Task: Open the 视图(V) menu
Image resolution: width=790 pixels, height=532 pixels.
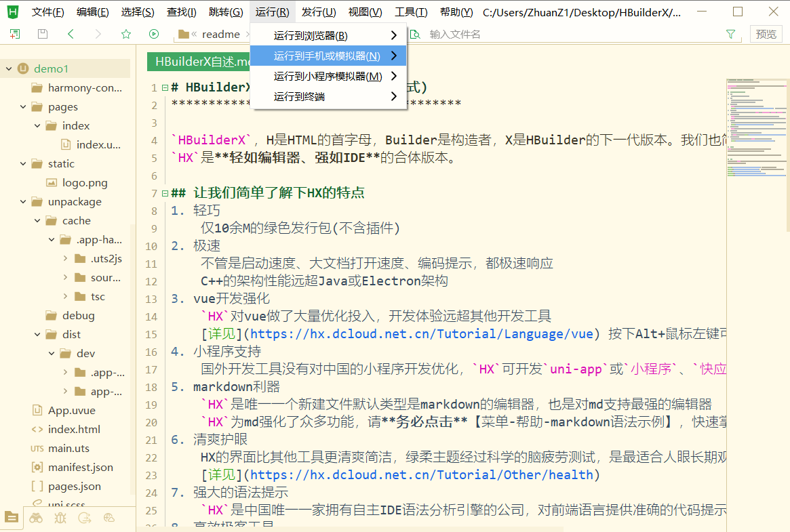Action: (x=366, y=12)
